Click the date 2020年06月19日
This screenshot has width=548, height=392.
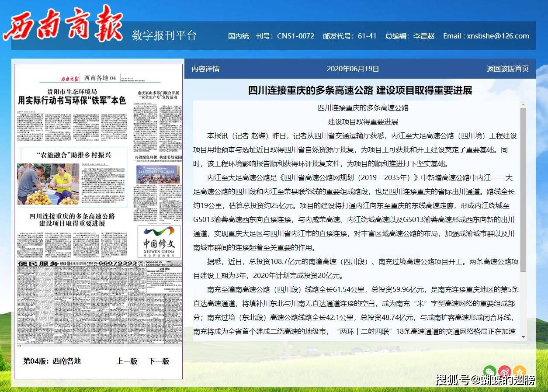[353, 69]
